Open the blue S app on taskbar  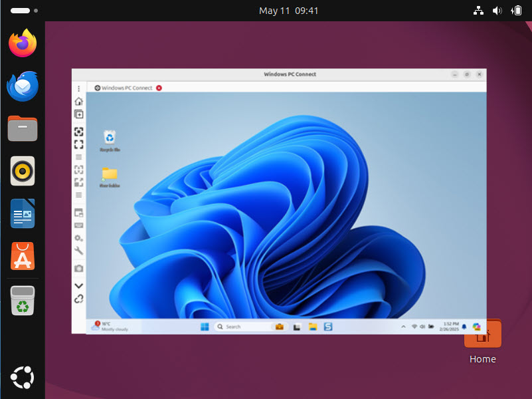(x=328, y=327)
